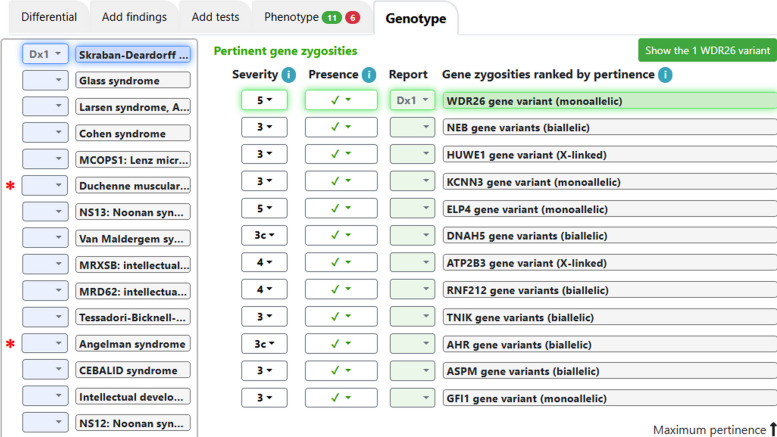Open severity dropdown for ATP2B3 gene variant

(264, 263)
